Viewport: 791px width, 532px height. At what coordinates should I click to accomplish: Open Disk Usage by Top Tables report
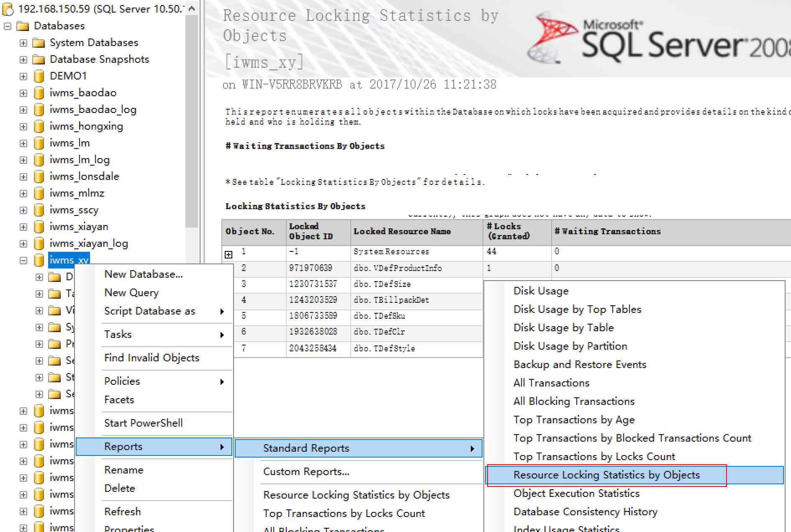[x=634, y=309]
